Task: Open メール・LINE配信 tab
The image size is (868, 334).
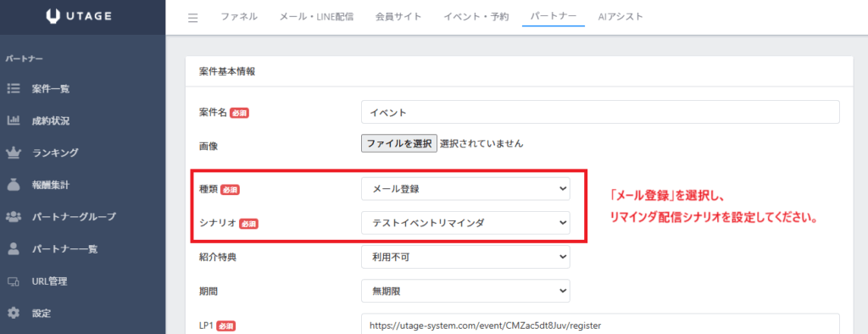Action: tap(316, 17)
